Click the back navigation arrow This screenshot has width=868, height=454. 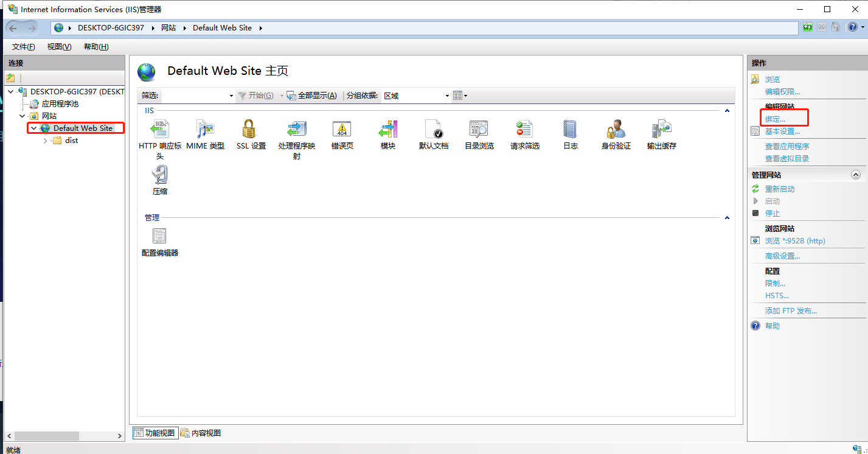pos(13,28)
